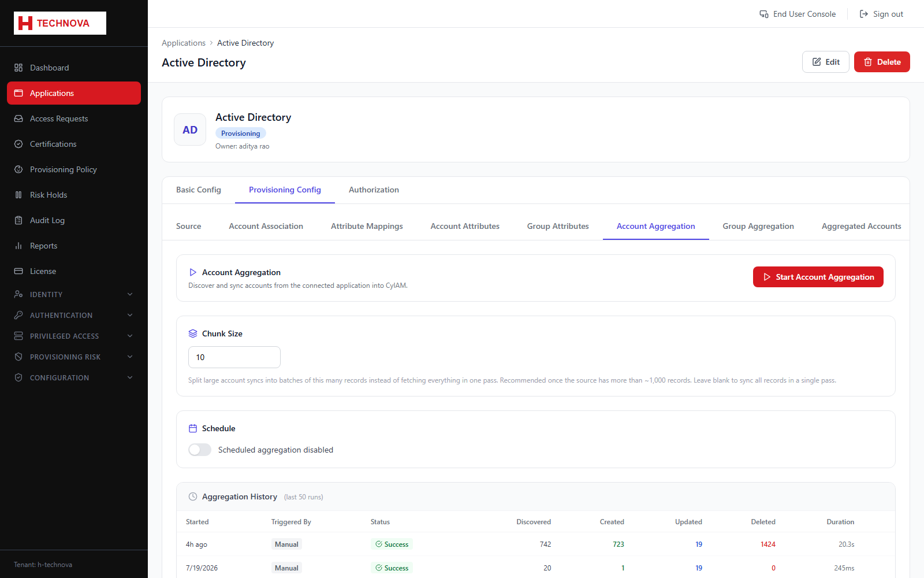This screenshot has height=578, width=924.
Task: Click the created count 723
Action: [619, 544]
